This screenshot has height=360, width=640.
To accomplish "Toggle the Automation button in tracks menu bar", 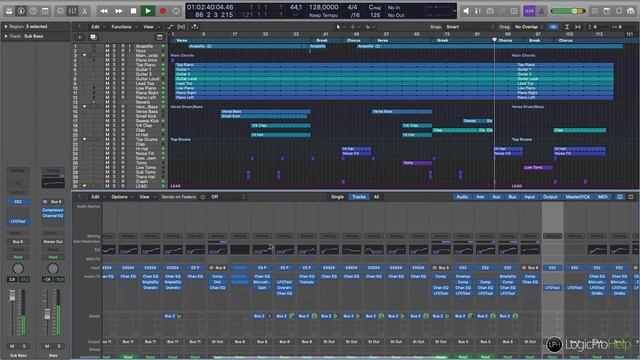I will coord(170,27).
